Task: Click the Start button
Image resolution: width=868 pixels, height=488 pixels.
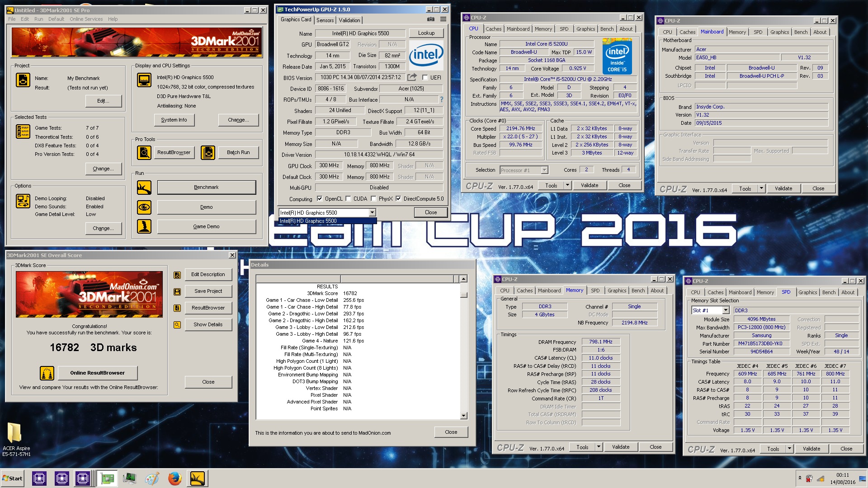Action: [12, 478]
